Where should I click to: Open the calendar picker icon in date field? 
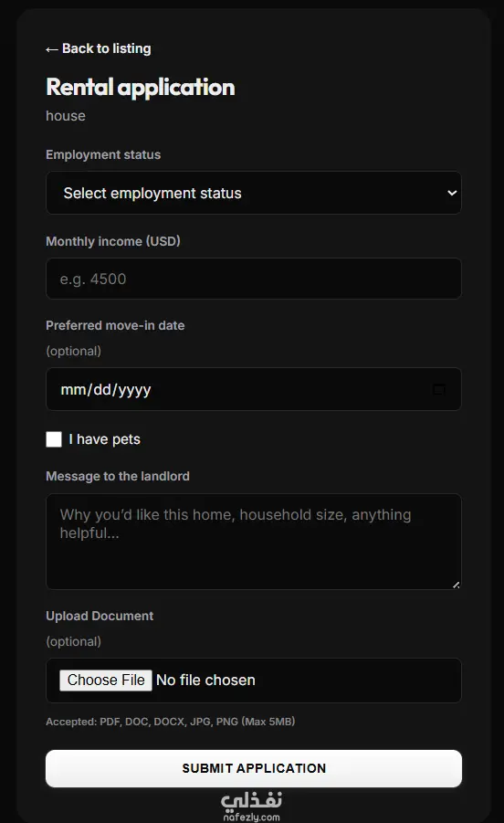tap(439, 389)
